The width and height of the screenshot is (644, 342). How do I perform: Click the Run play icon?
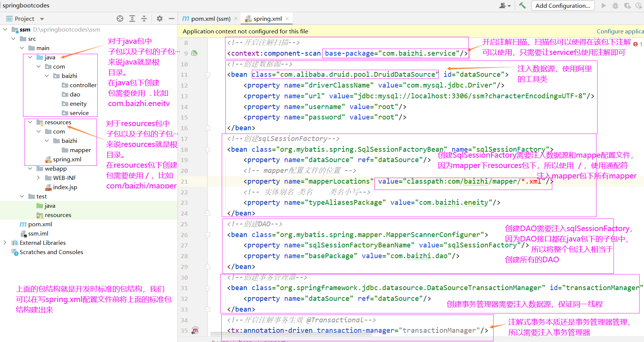click(604, 6)
